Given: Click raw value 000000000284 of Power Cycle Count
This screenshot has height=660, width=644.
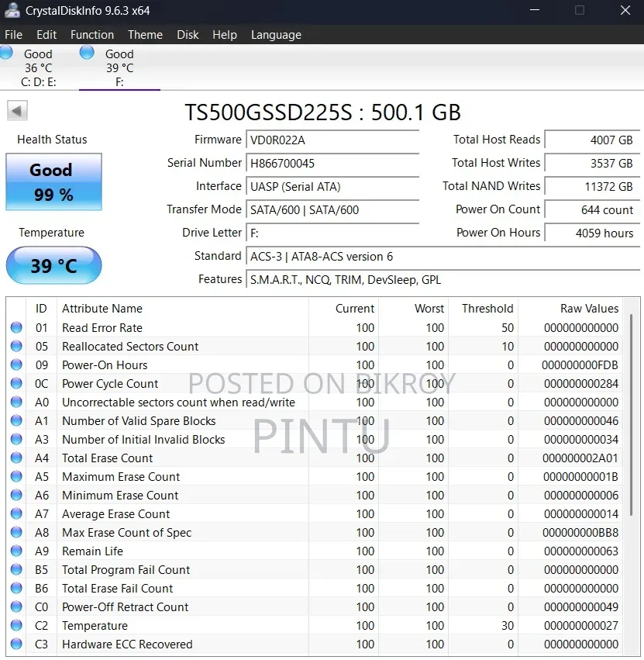Looking at the screenshot, I should point(581,383).
